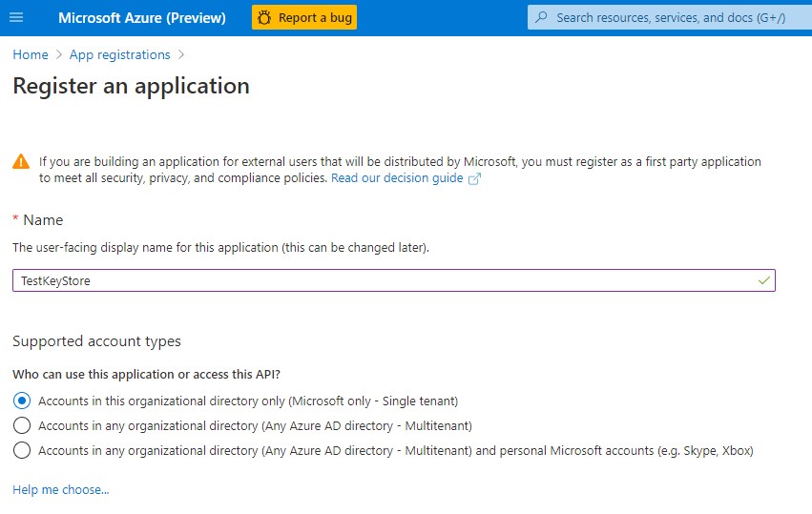This screenshot has height=514, width=812.
Task: Open the hamburger portal menu
Action: pos(16,17)
